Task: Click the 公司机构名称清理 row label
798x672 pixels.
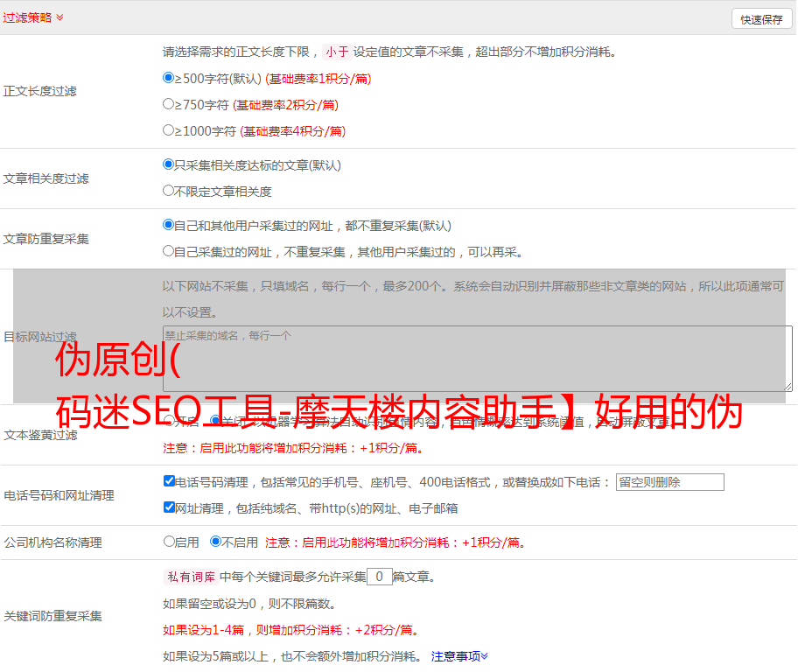Action: 52,542
